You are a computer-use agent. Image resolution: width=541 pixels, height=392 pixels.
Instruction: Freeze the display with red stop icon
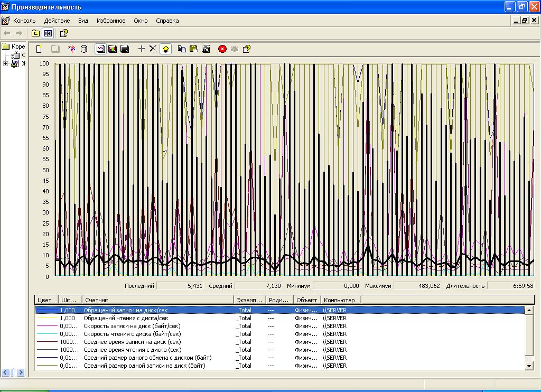pos(222,49)
